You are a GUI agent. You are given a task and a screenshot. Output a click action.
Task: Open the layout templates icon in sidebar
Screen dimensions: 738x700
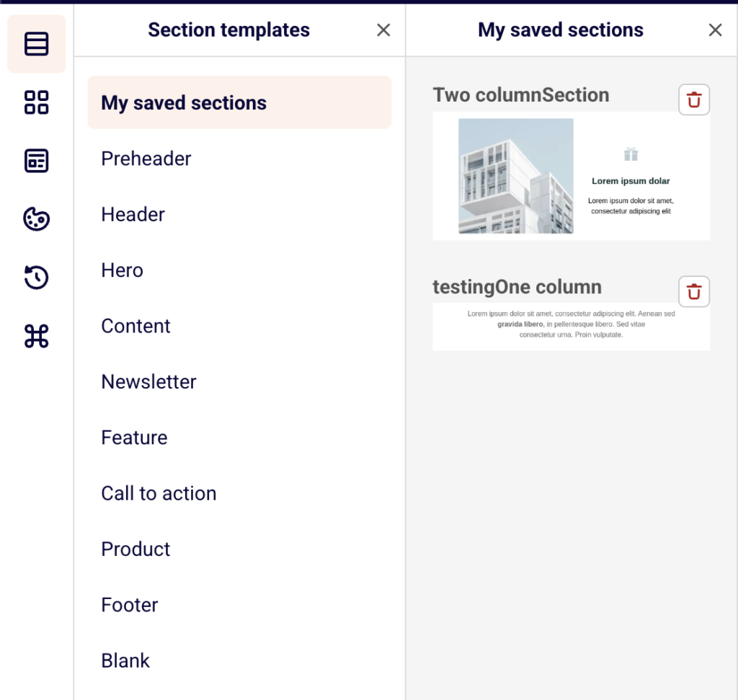pyautogui.click(x=36, y=161)
